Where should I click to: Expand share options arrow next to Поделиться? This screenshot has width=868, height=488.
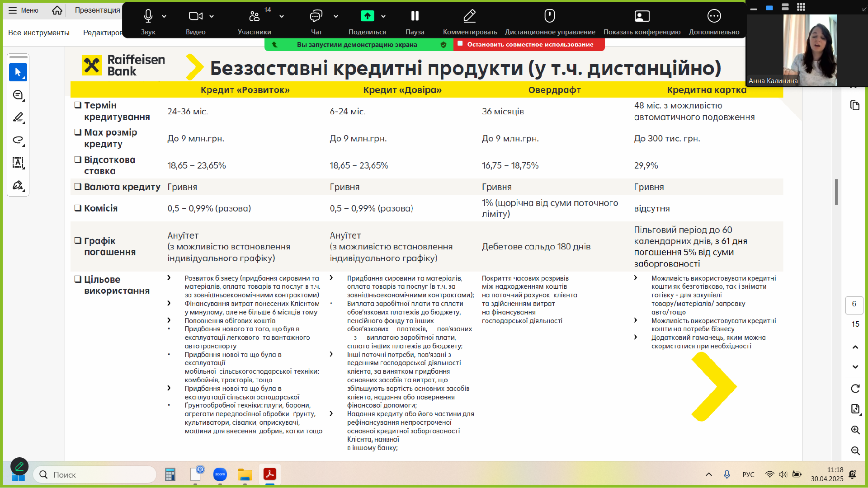click(383, 16)
